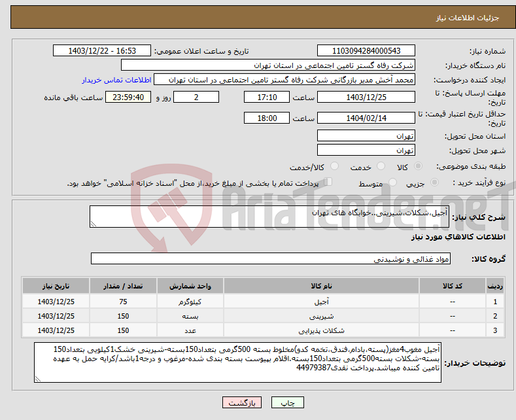516x420 pixels.
Task: Toggle the اسناد خزانه اسلامی payment checkbox
Action: (x=329, y=183)
